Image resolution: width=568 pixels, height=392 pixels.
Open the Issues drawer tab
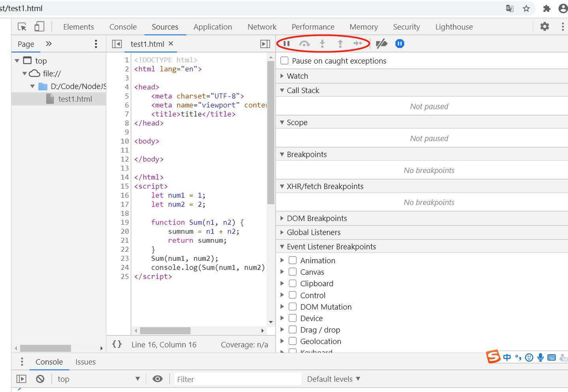click(86, 362)
